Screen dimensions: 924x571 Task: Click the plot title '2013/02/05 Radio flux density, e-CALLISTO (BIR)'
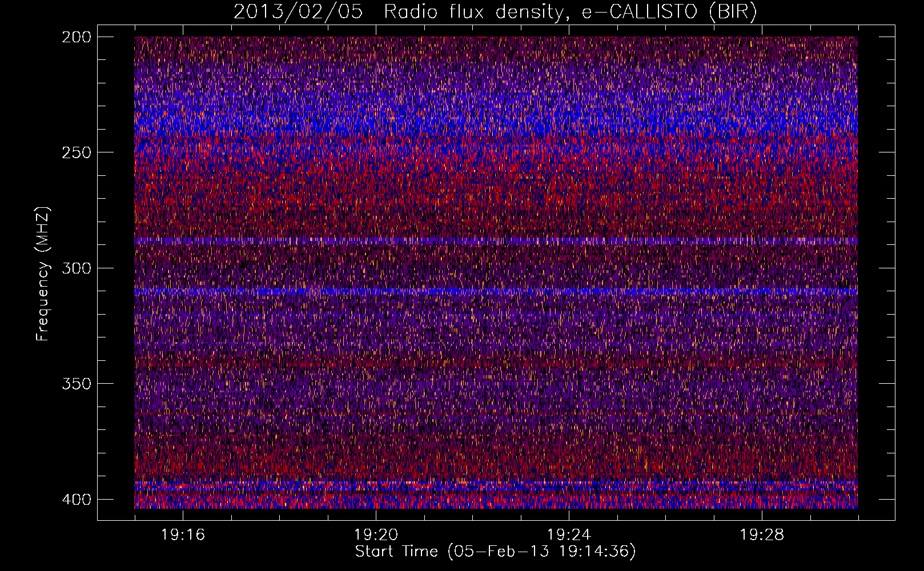click(x=495, y=12)
